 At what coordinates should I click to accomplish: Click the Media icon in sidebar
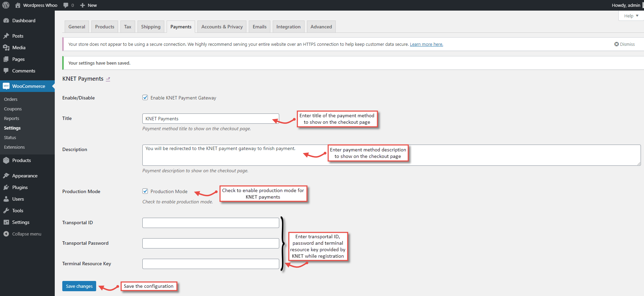6,48
